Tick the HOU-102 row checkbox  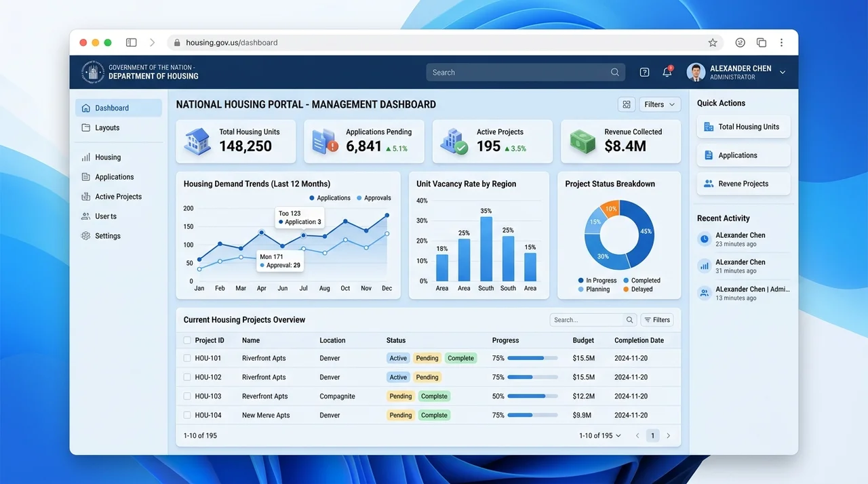pyautogui.click(x=187, y=377)
